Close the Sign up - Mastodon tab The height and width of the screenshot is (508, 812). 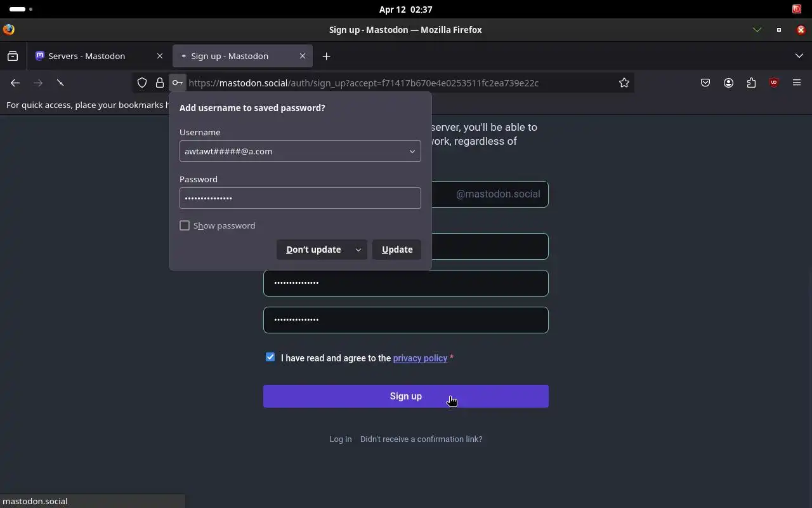click(x=303, y=56)
